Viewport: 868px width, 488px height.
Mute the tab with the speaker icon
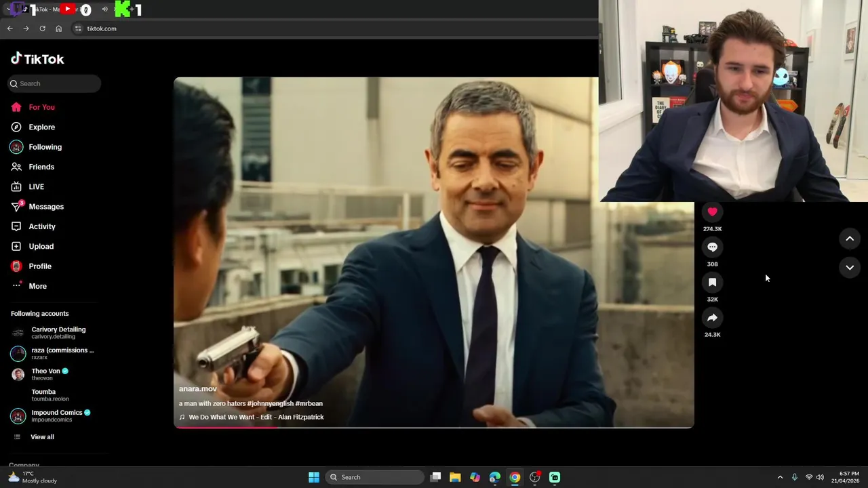coord(104,9)
